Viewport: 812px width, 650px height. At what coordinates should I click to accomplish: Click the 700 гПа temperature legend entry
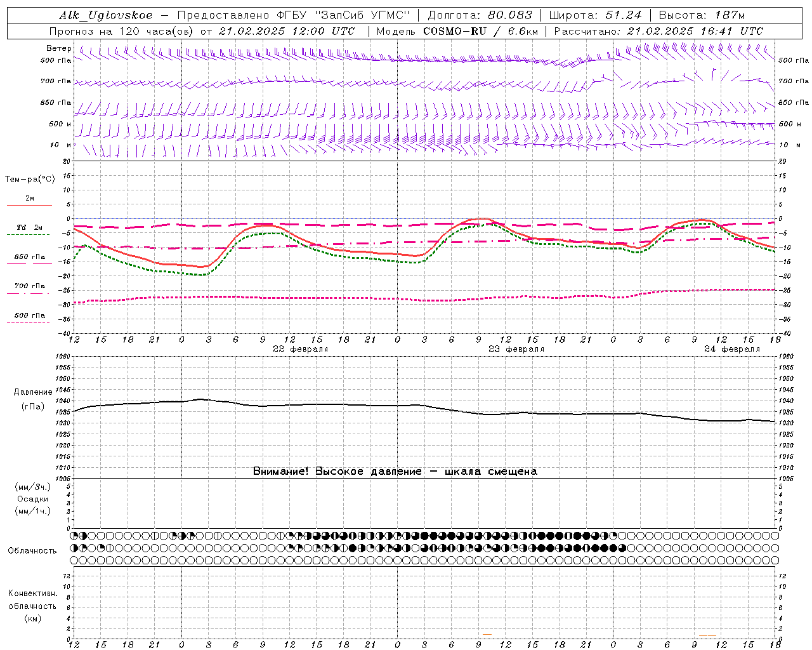point(30,286)
